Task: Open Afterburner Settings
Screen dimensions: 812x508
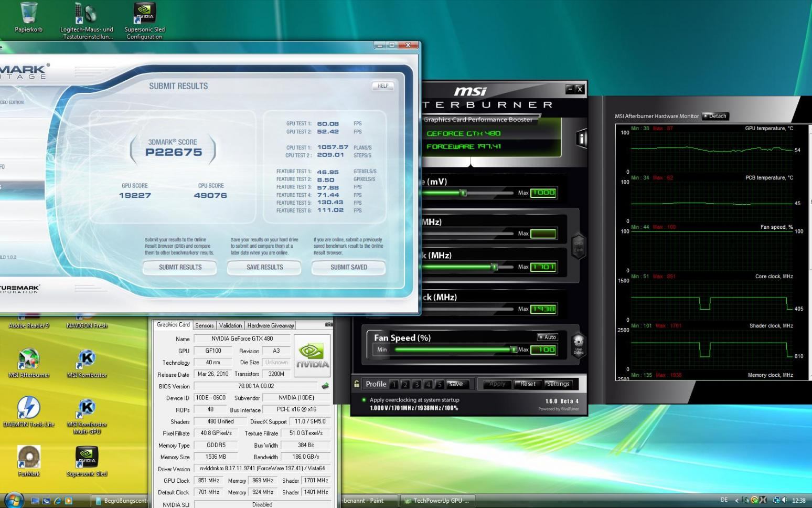Action: click(x=558, y=384)
